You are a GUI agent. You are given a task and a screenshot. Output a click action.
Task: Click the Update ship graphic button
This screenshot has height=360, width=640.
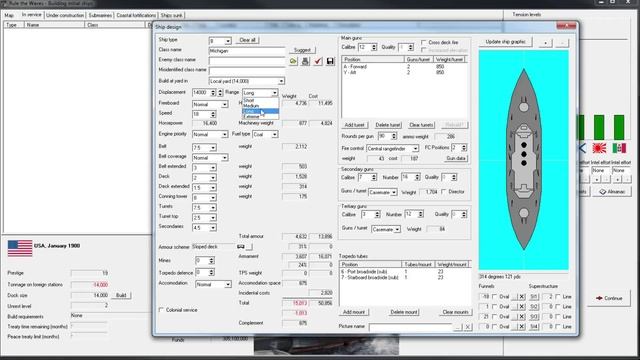[x=505, y=42]
